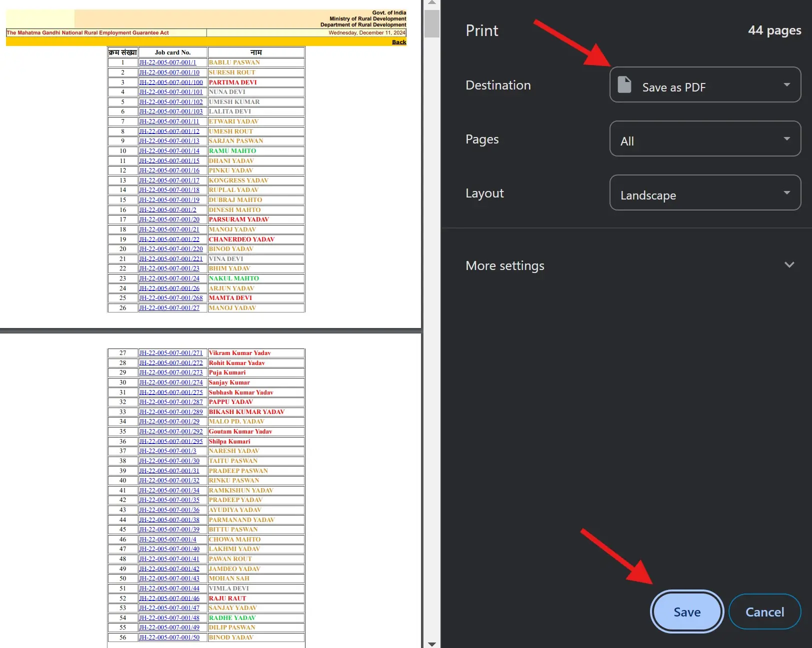Click the name KONGRESS YADAV
The image size is (812, 648).
click(x=238, y=180)
